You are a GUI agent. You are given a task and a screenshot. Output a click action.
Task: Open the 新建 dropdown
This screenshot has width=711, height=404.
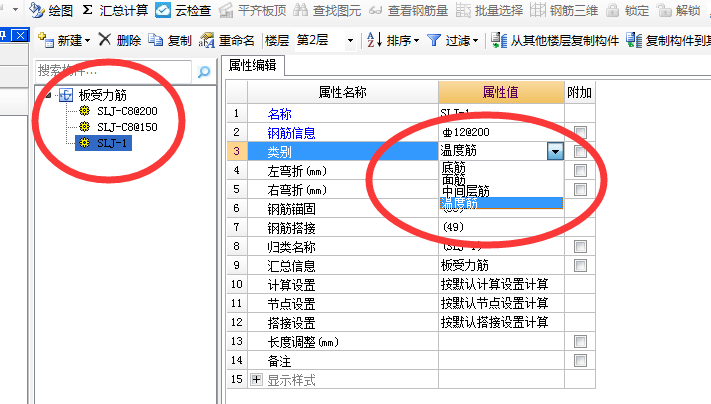point(88,41)
